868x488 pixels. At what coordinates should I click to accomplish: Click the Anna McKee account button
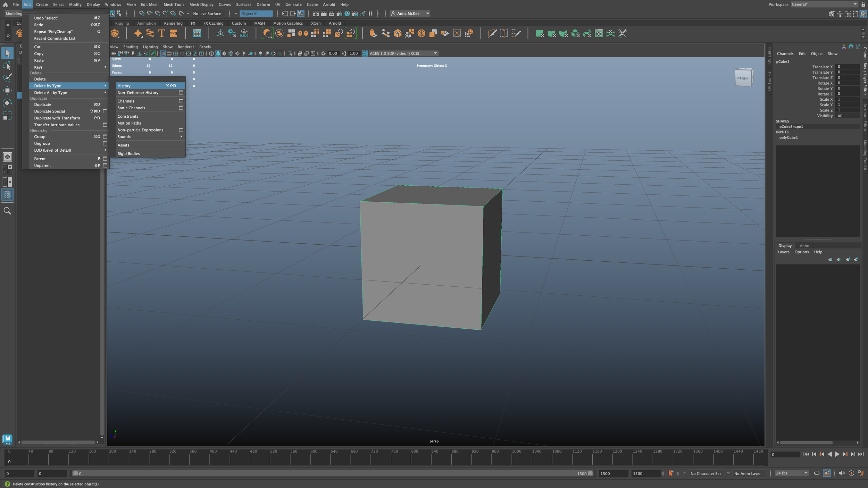[410, 14]
